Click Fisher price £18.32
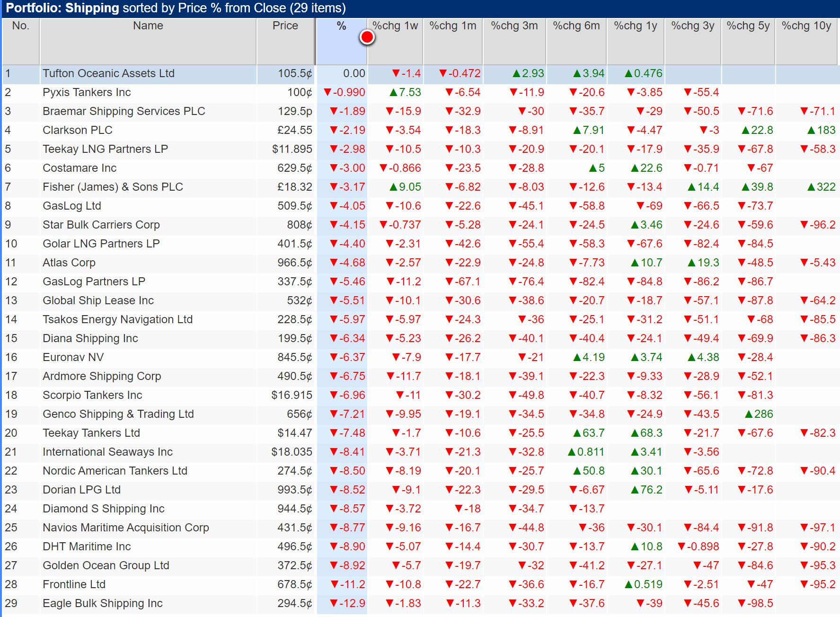This screenshot has width=840, height=617. coord(295,187)
